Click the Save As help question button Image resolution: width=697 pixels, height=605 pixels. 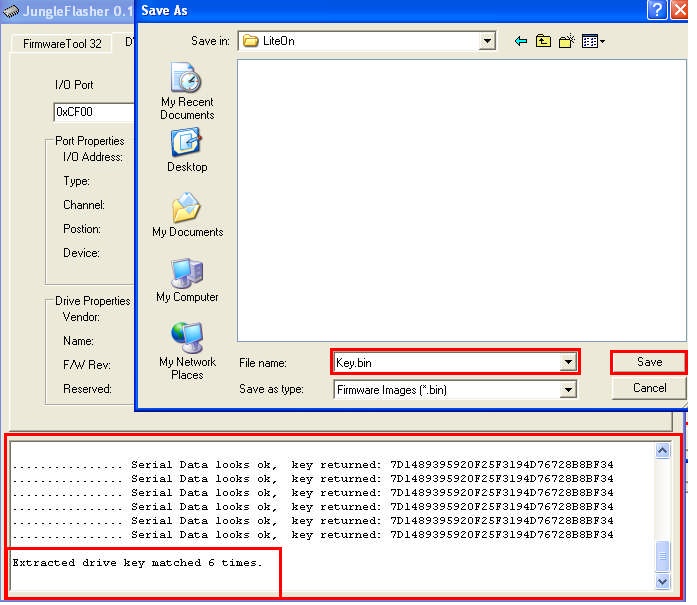pyautogui.click(x=657, y=10)
